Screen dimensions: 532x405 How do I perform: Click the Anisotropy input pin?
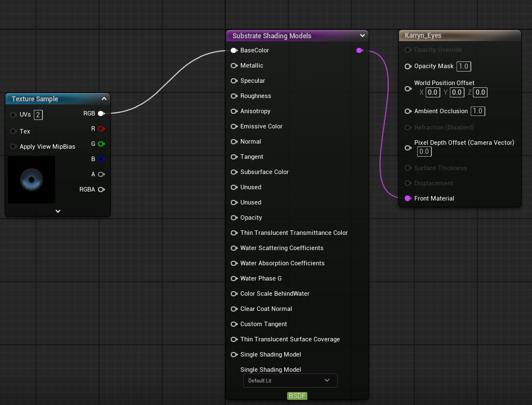pos(234,112)
